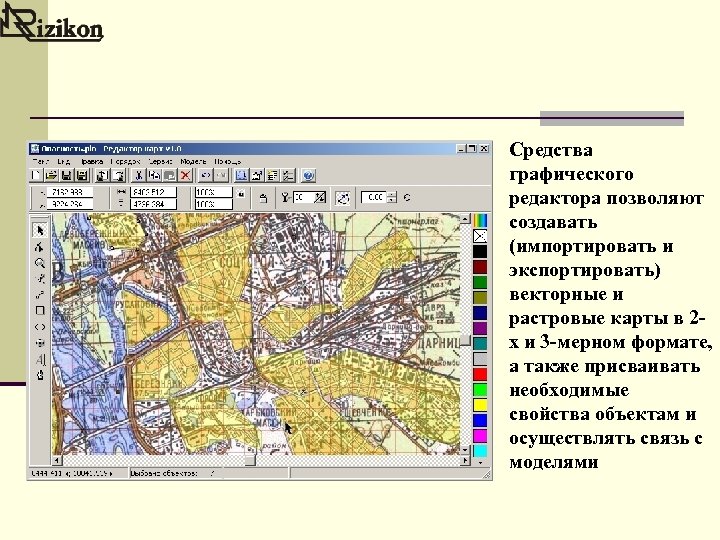
Task: Open the Файл menu
Action: tap(40, 162)
